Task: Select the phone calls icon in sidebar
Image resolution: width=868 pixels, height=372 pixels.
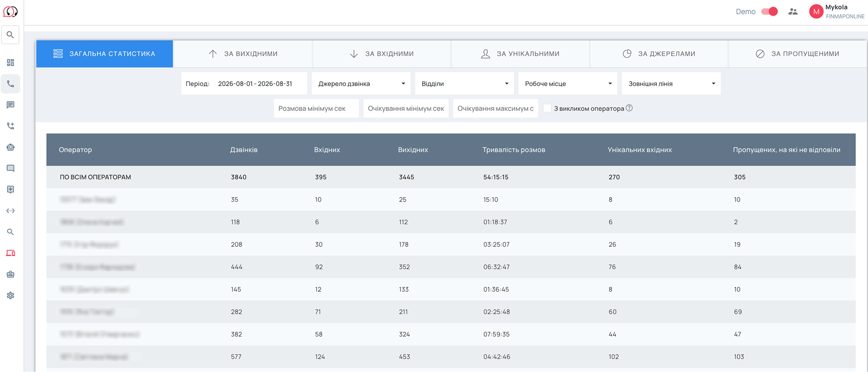Action: click(10, 84)
